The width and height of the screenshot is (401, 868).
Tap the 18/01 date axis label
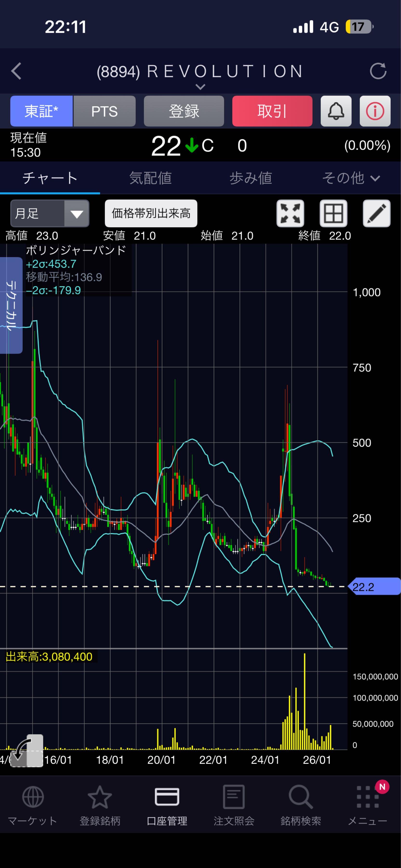coord(110,760)
